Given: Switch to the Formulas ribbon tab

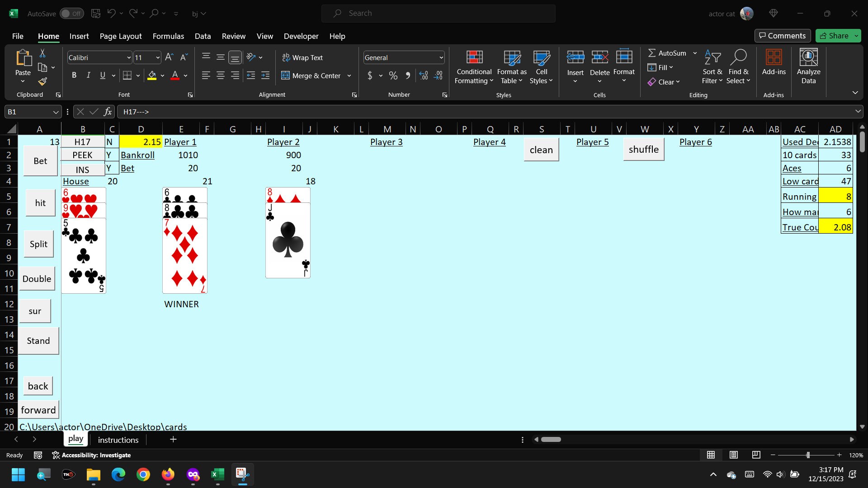Looking at the screenshot, I should (168, 36).
